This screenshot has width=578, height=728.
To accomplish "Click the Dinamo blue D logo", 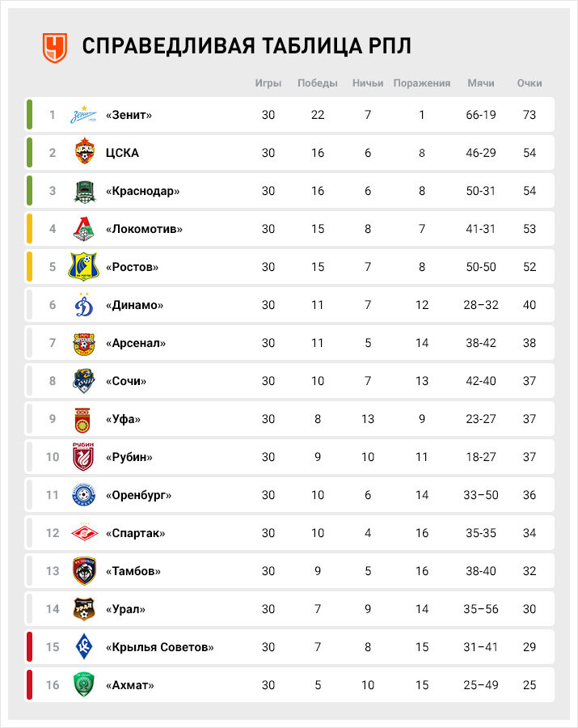I will (x=84, y=305).
